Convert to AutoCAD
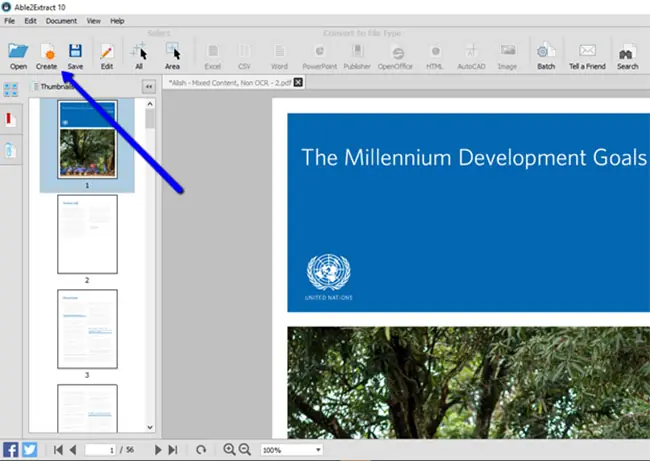The image size is (650, 461). tap(471, 56)
